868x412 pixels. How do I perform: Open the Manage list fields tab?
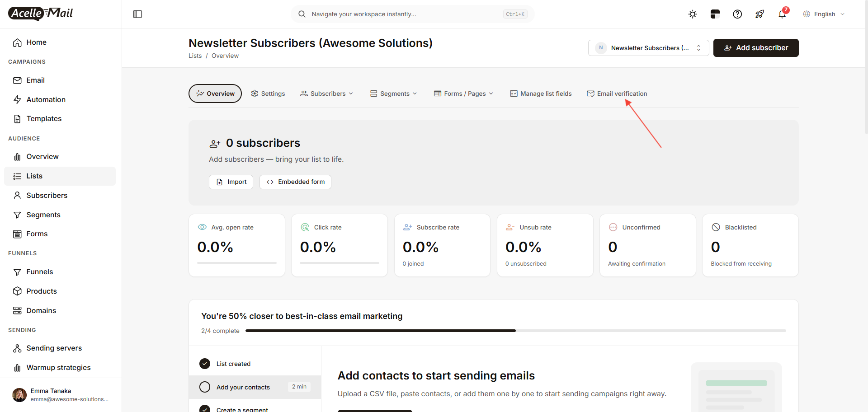coord(541,94)
